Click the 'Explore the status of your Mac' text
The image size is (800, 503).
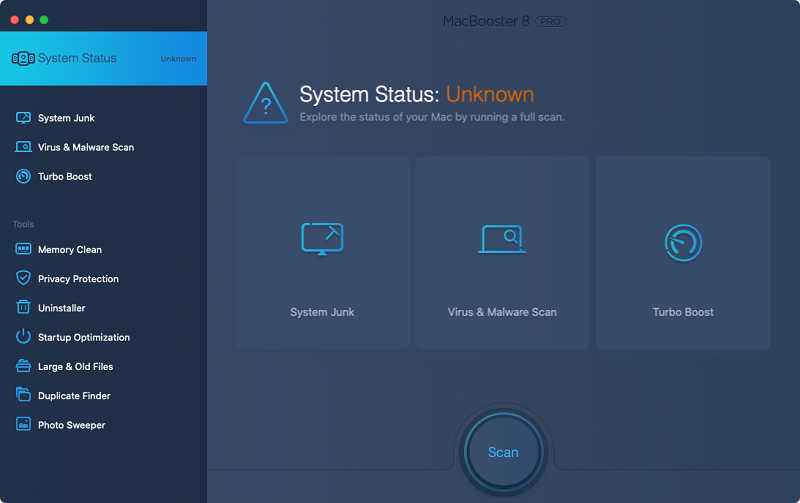coord(432,117)
